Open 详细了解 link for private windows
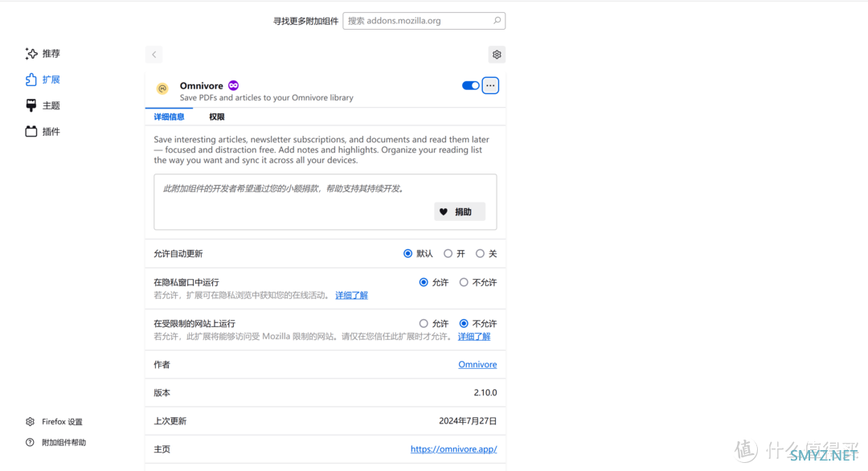This screenshot has width=868, height=471. 351,295
